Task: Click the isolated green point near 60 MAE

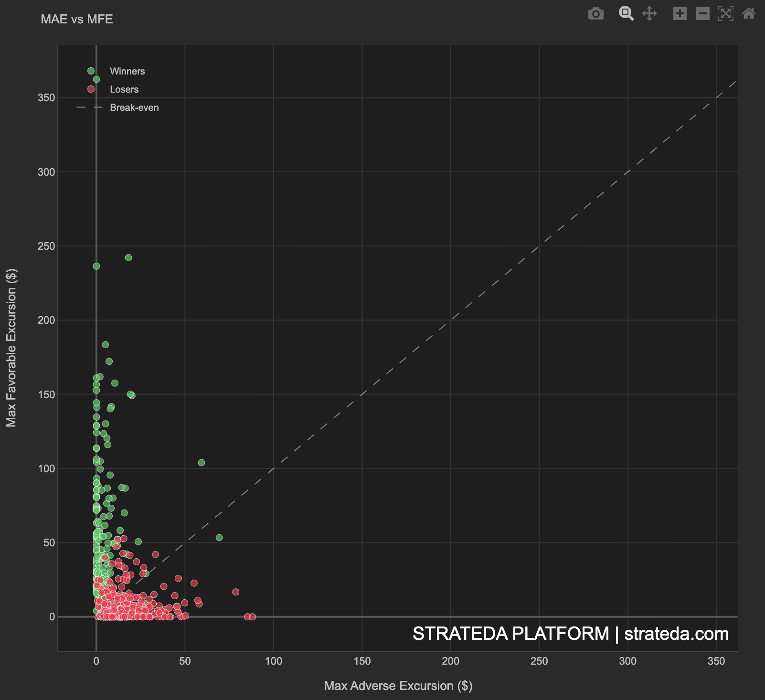Action: (201, 462)
